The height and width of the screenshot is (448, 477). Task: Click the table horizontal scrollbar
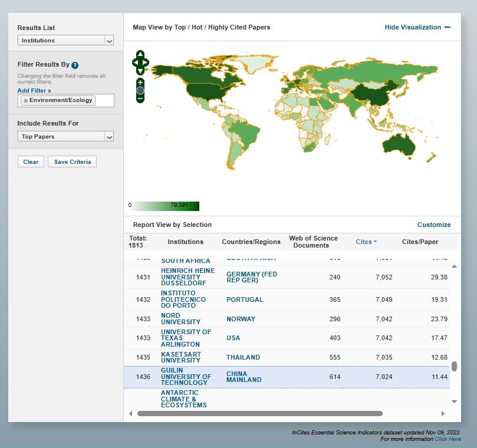click(259, 413)
